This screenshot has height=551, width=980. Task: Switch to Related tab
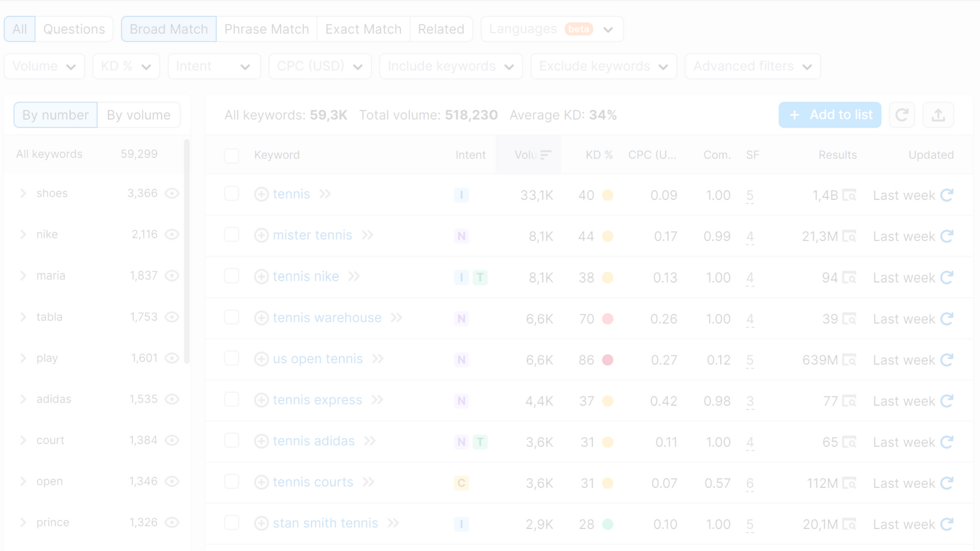[x=441, y=29]
